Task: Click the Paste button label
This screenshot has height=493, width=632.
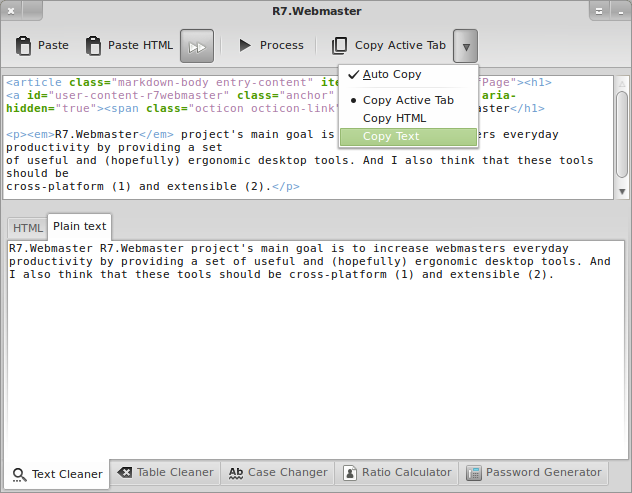Action: (53, 45)
